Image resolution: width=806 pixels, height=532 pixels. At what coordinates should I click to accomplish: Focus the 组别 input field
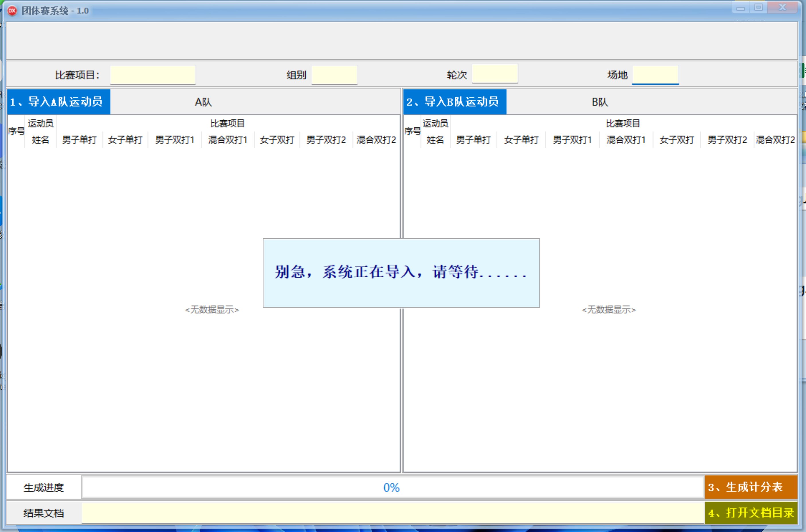(x=334, y=75)
